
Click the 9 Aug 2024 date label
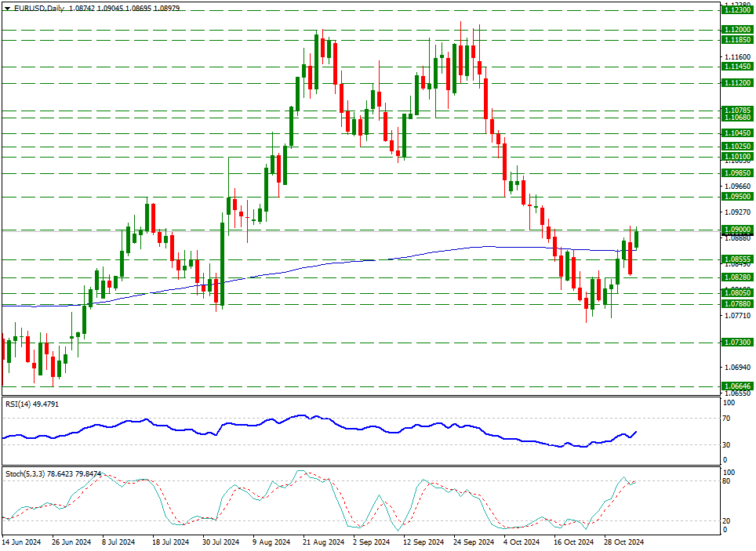point(271,542)
